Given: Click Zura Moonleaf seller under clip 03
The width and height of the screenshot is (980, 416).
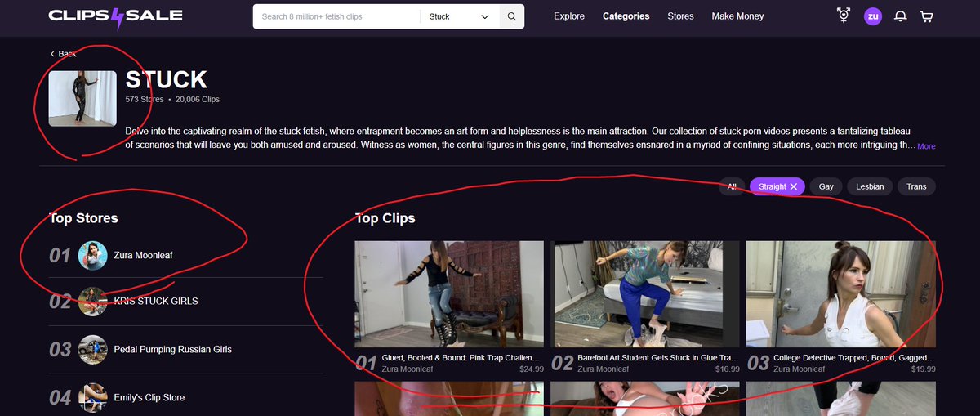Looking at the screenshot, I should [800, 369].
